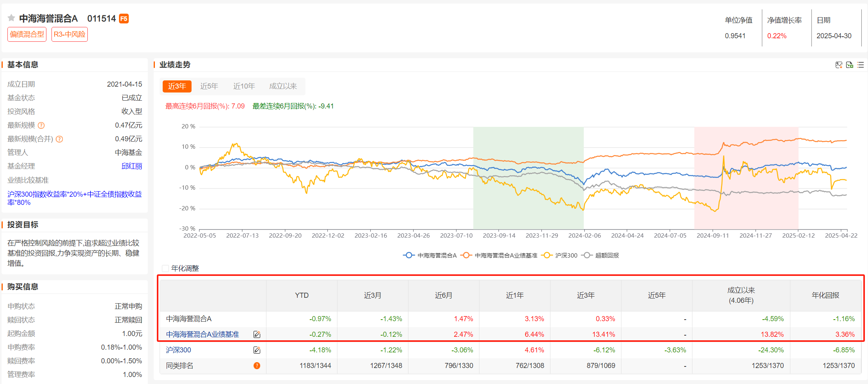Click the 业绩走势 section heading
868x384 pixels.
175,65
